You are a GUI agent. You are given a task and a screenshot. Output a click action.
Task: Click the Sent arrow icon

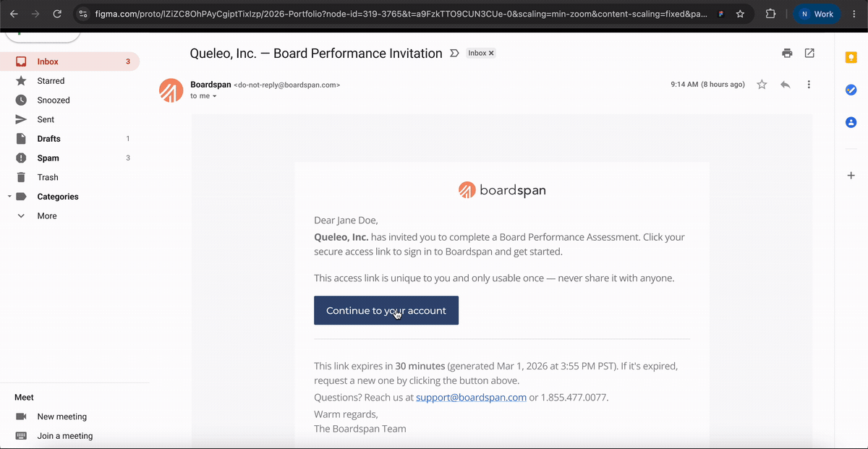coord(22,119)
